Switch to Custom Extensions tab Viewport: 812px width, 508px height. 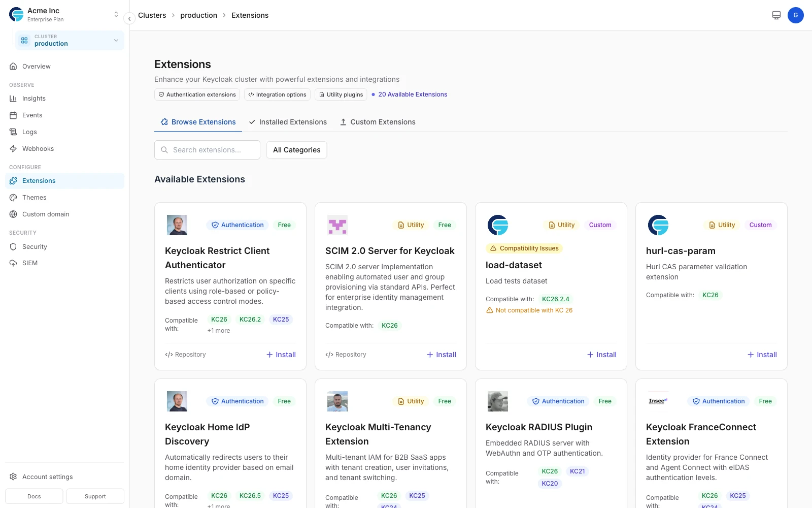[x=378, y=122]
